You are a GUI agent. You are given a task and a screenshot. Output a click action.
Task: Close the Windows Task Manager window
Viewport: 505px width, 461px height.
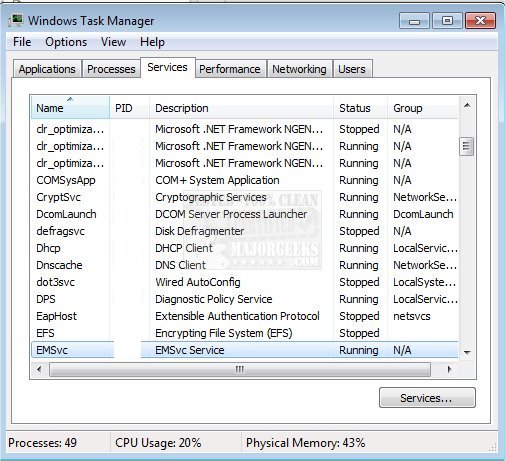pos(480,21)
